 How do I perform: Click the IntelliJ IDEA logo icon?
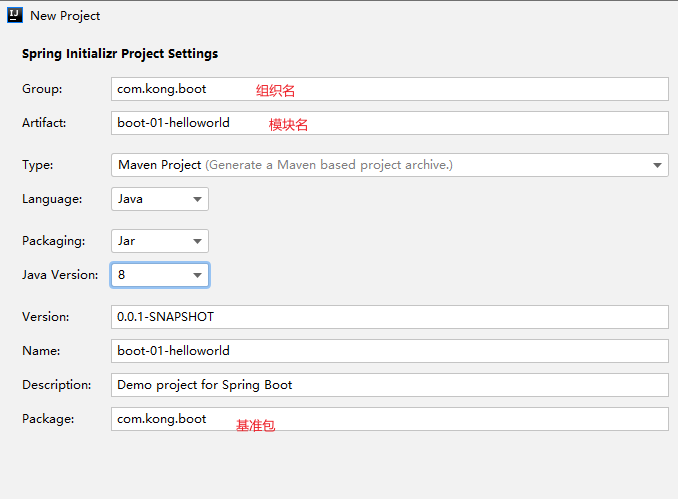(15, 16)
